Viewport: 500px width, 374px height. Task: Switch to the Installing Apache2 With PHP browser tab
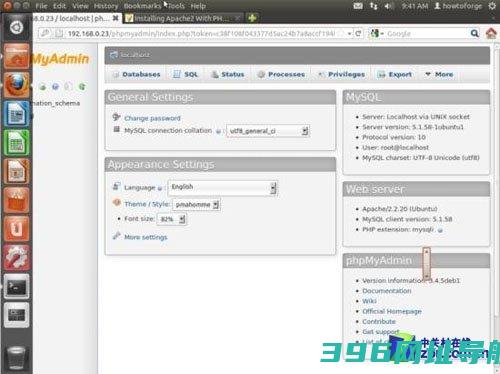click(183, 18)
